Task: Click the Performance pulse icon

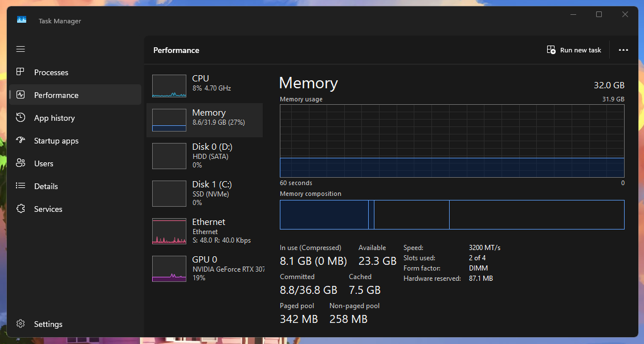Action: click(21, 95)
